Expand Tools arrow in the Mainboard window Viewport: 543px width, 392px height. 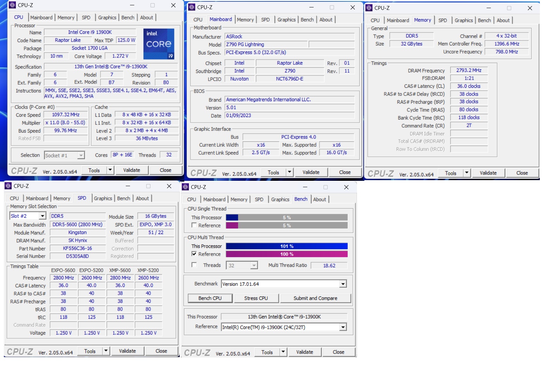point(289,172)
